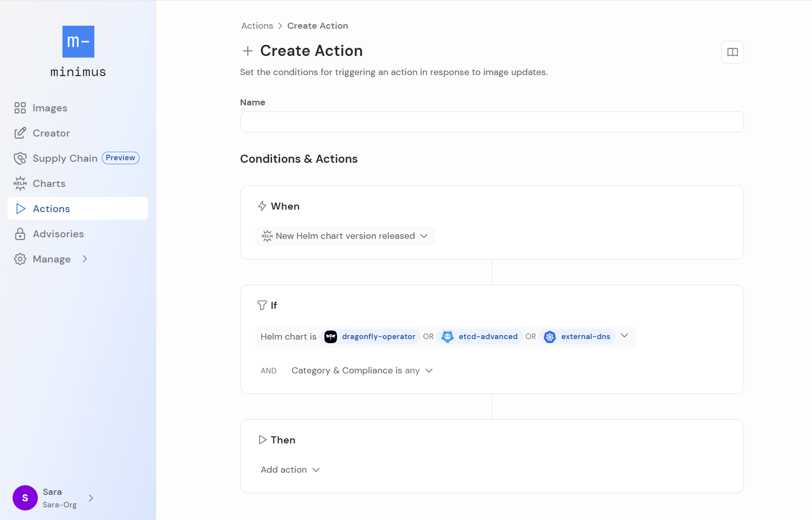Click Sara's purple avatar
Viewport: 812px width, 520px height.
click(25, 498)
